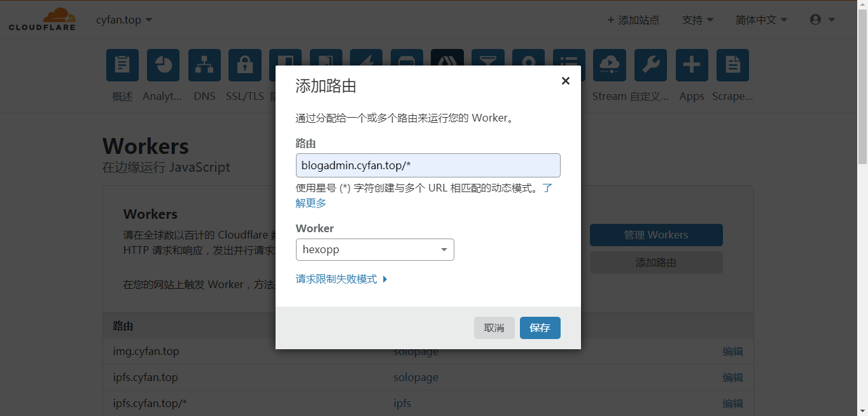Open the cyfan.top site selector dropdown
The image size is (868, 416).
pyautogui.click(x=124, y=20)
